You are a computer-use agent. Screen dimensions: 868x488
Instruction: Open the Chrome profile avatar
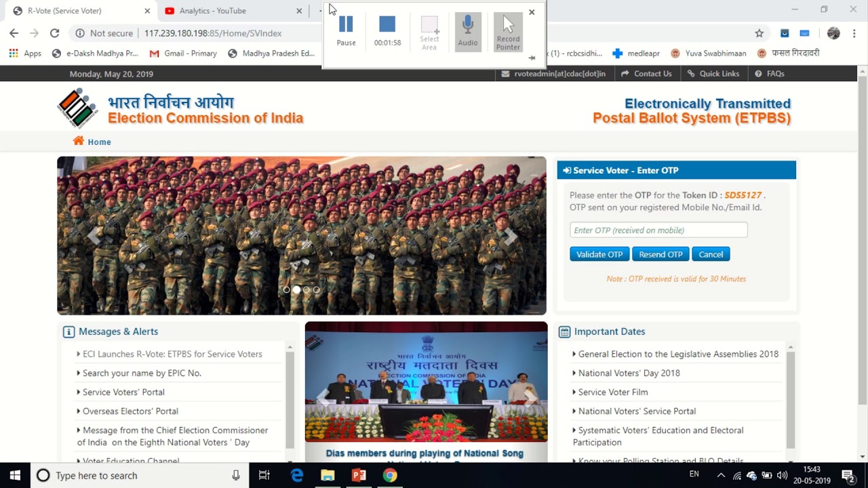833,33
